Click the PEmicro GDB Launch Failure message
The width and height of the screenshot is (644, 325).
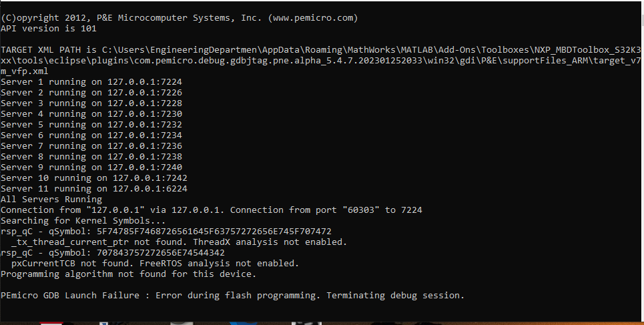pos(232,295)
